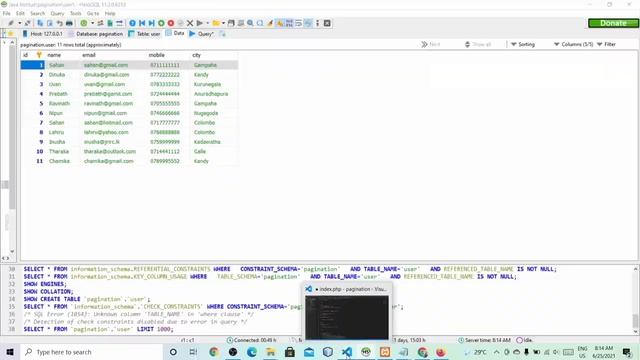This screenshot has height=360, width=640.
Task: Open the user manager icon
Action: pyautogui.click(x=100, y=23)
